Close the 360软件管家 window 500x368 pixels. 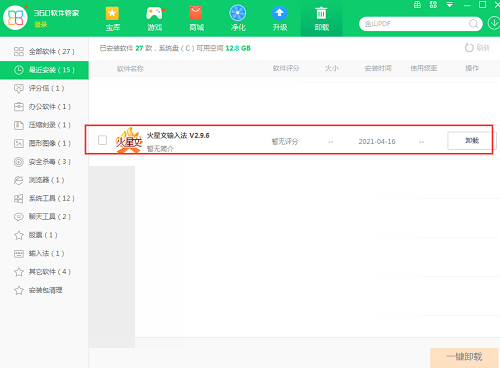click(x=497, y=5)
